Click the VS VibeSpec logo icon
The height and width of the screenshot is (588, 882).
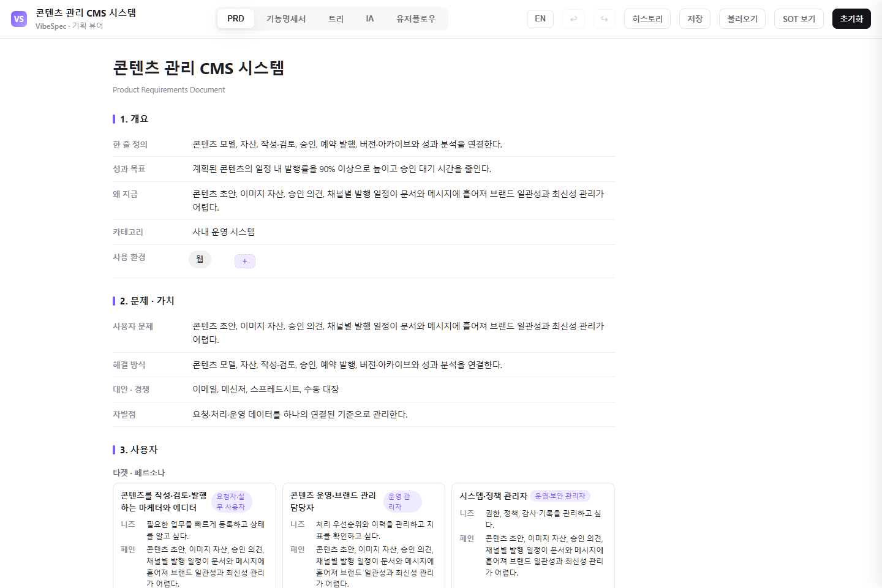tap(19, 19)
